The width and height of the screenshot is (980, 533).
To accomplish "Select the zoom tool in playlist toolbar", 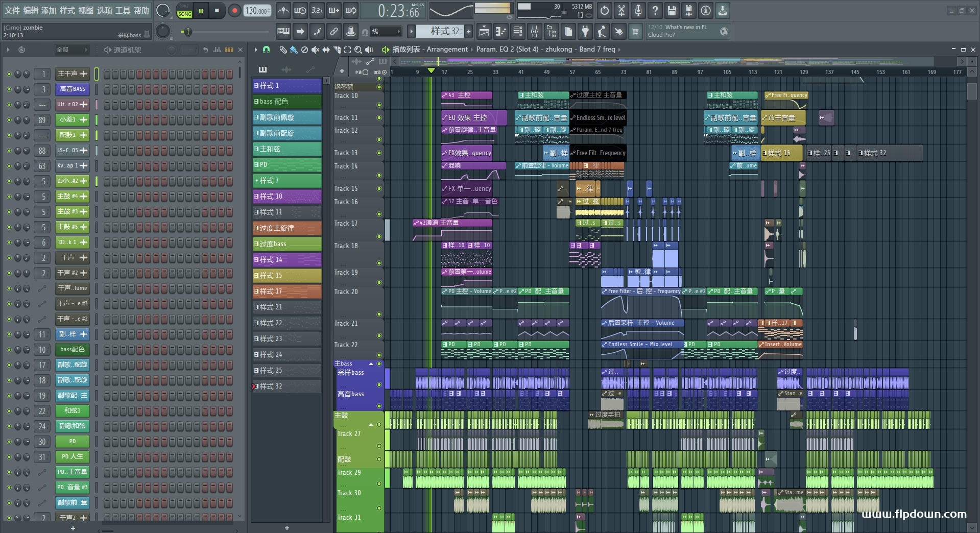I will (358, 50).
